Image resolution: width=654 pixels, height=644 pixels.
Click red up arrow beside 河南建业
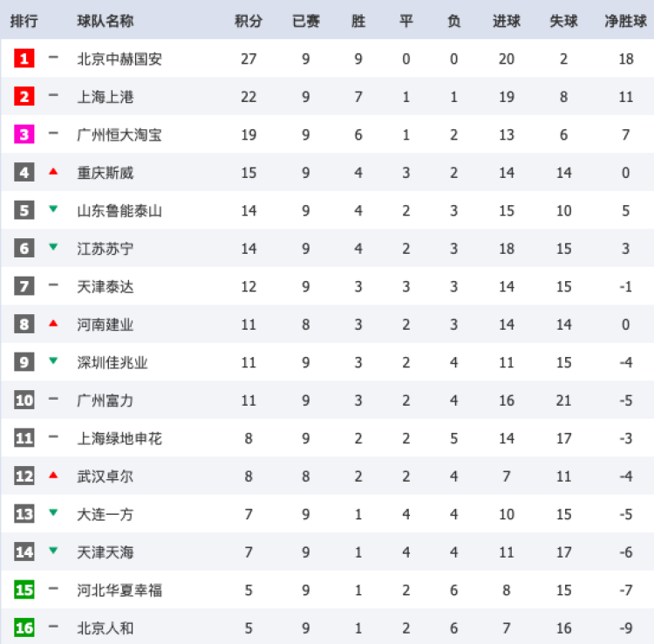(53, 324)
